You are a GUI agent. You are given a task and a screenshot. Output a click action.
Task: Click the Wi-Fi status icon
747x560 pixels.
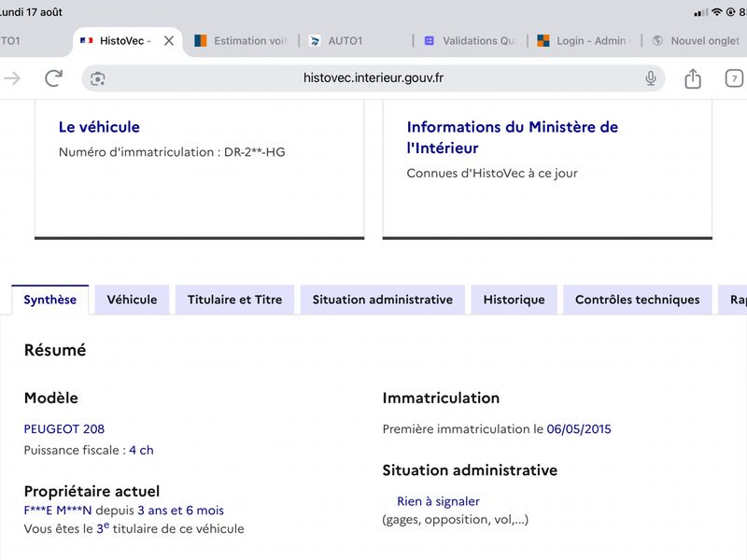coord(716,12)
